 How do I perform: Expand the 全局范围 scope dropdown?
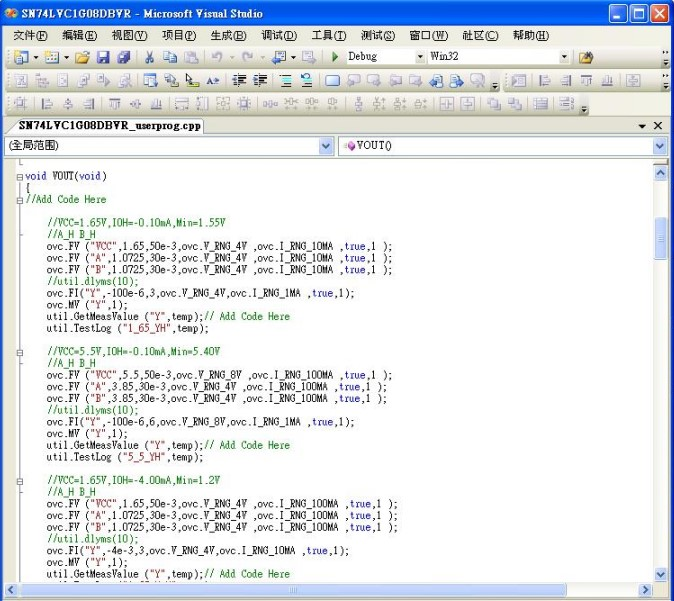(x=326, y=146)
